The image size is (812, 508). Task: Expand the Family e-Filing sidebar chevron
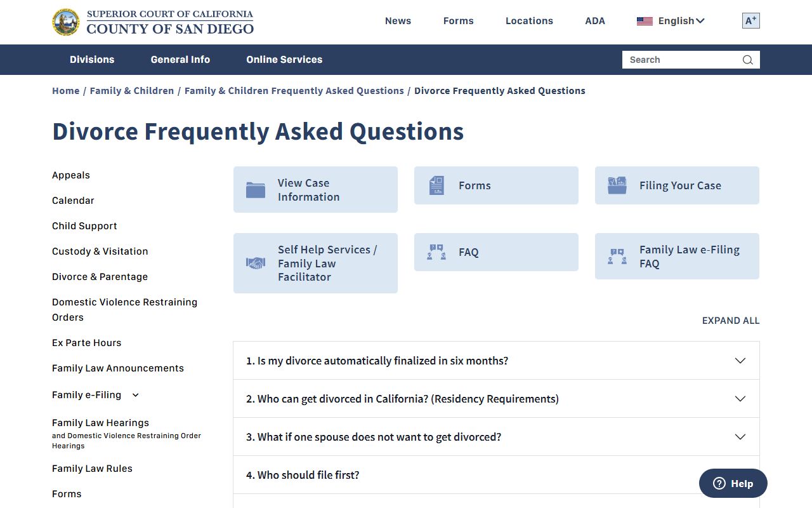pos(135,395)
